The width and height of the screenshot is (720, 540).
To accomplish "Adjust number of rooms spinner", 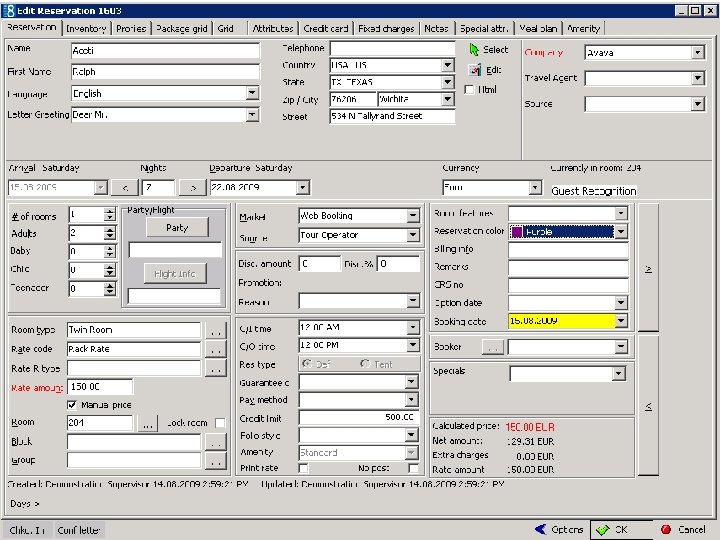I will coord(109,214).
